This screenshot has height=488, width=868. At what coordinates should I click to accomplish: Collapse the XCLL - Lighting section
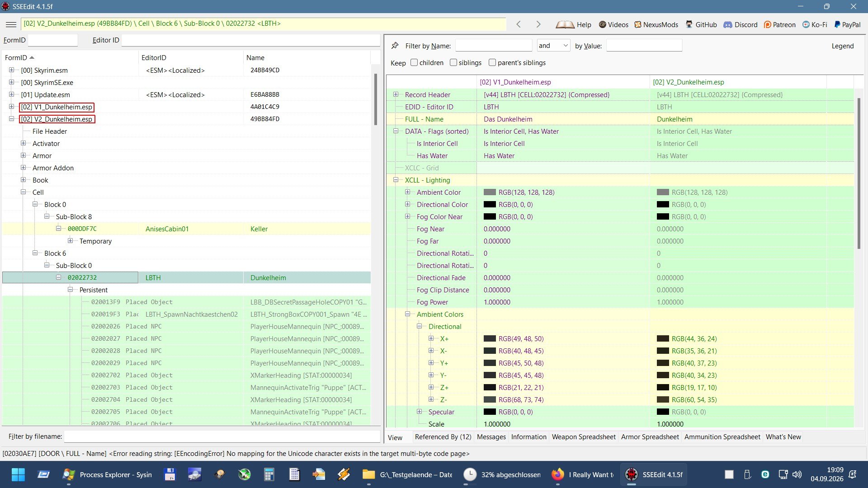point(396,180)
